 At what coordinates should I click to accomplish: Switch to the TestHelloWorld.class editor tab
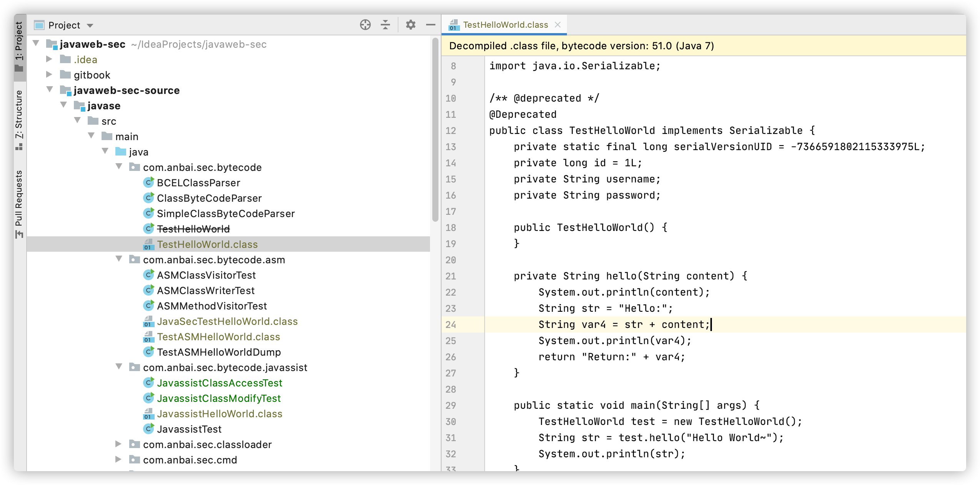click(x=505, y=25)
